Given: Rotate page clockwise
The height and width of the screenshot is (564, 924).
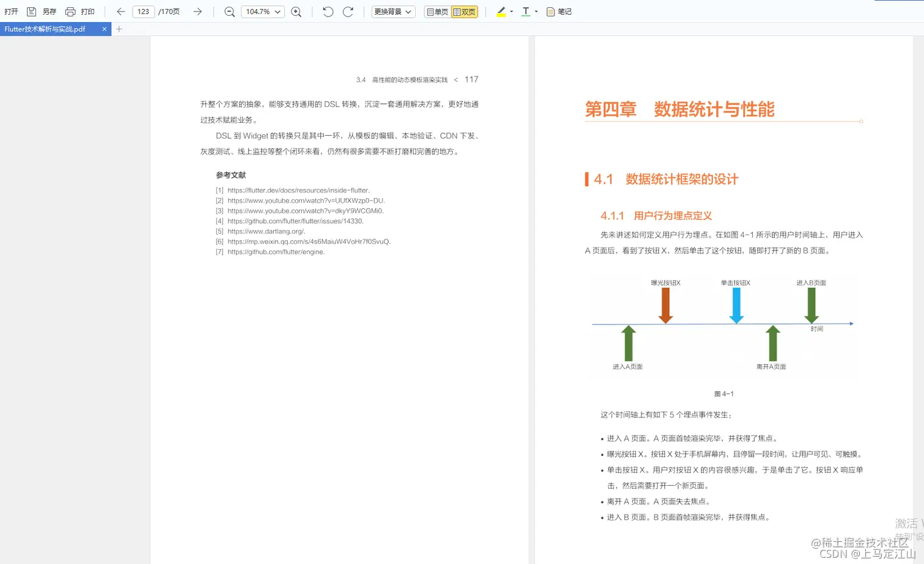Looking at the screenshot, I should (x=348, y=12).
